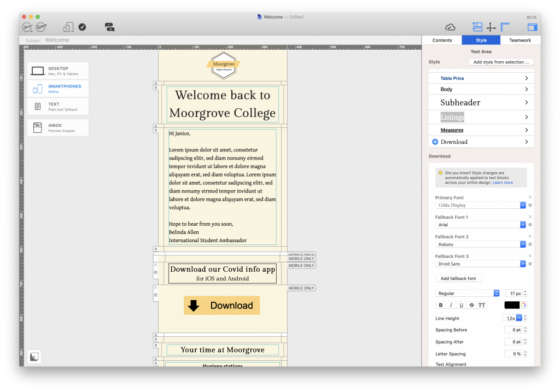The width and height of the screenshot is (560, 392).
Task: Click the reorder handle beside Arial
Action: pyautogui.click(x=530, y=225)
